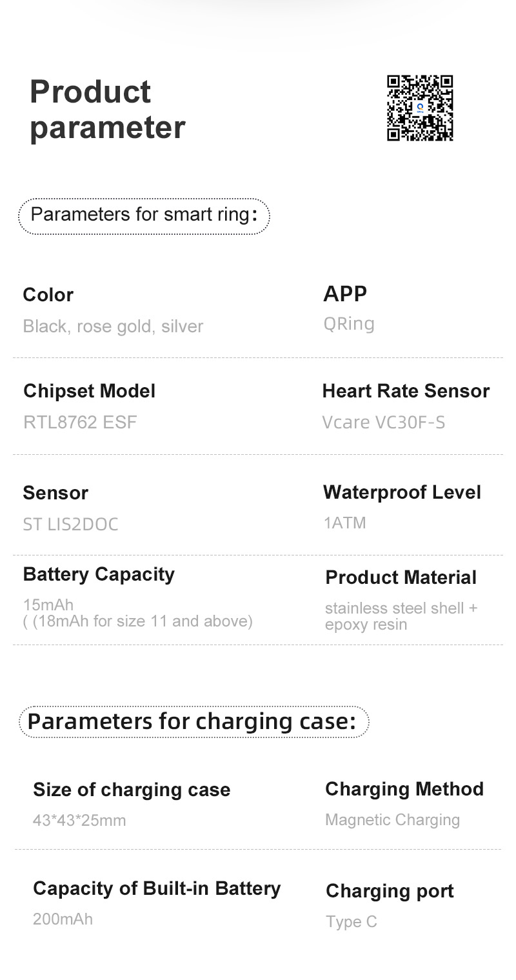The image size is (516, 980).
Task: Click the "Product parameter" title
Action: click(x=107, y=110)
